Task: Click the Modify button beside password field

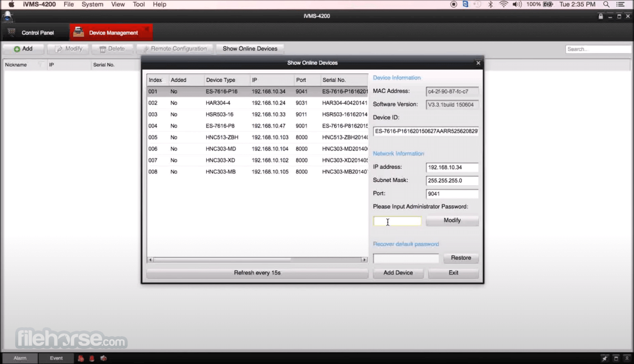Action: point(452,220)
